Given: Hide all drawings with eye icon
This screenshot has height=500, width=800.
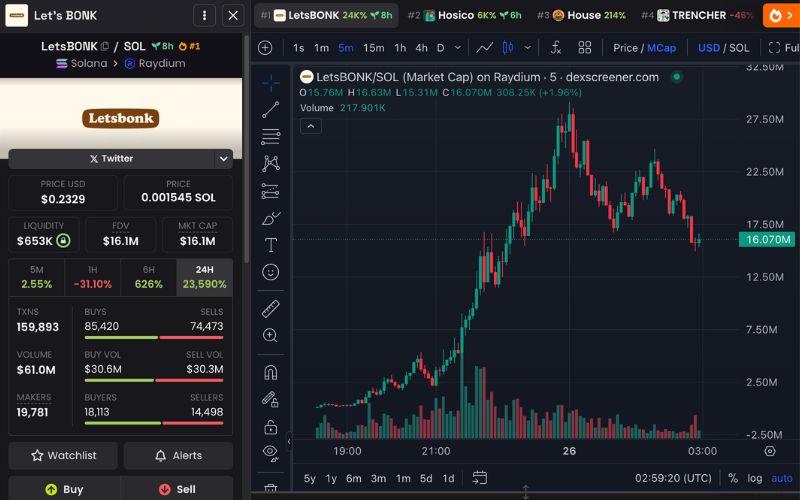Looking at the screenshot, I should (x=270, y=453).
